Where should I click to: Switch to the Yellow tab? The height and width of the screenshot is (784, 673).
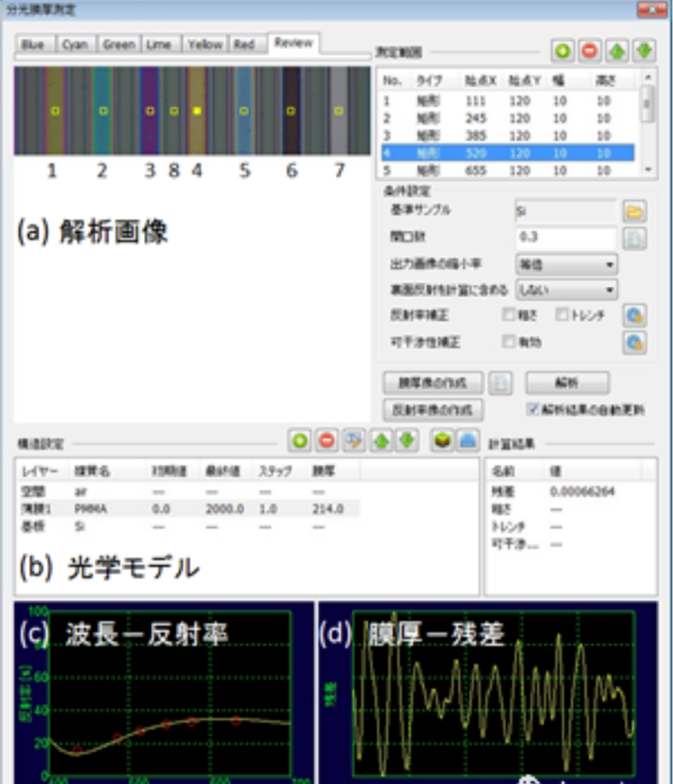click(204, 44)
